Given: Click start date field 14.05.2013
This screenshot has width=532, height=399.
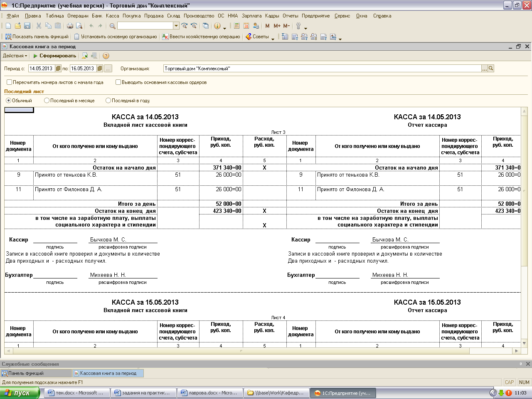Looking at the screenshot, I should (42, 69).
